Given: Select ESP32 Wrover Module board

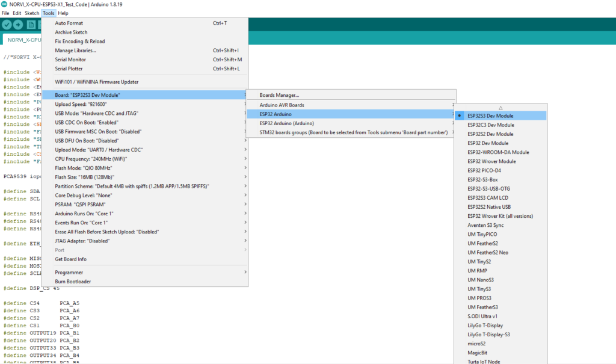Looking at the screenshot, I should 500,161.
